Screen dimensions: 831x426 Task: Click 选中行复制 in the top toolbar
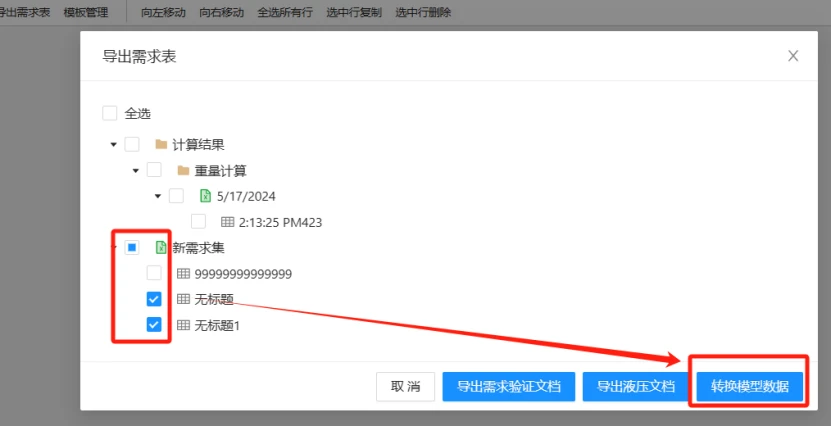tap(354, 12)
